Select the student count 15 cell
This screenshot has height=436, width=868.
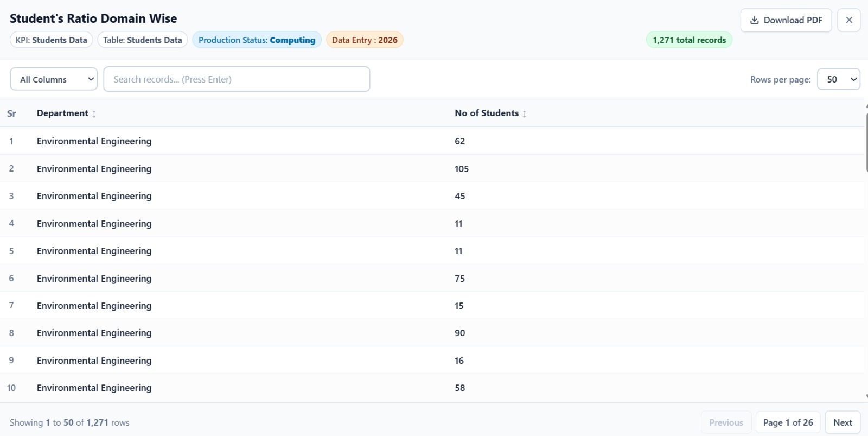(x=459, y=306)
